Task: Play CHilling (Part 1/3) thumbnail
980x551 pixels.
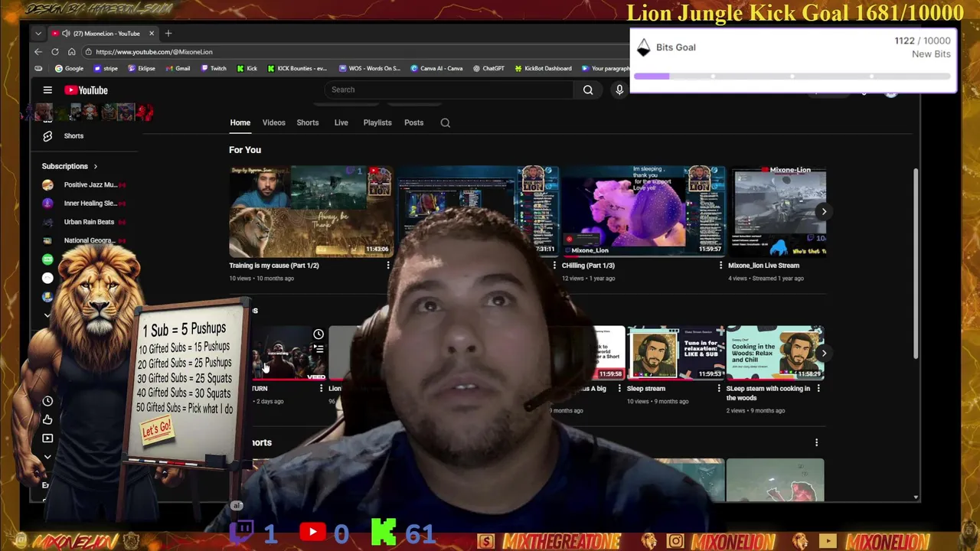Action: tap(642, 211)
